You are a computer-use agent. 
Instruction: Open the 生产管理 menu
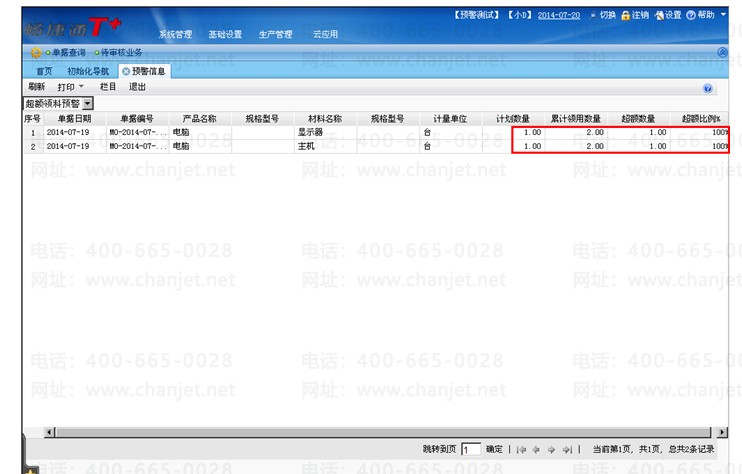tap(275, 34)
